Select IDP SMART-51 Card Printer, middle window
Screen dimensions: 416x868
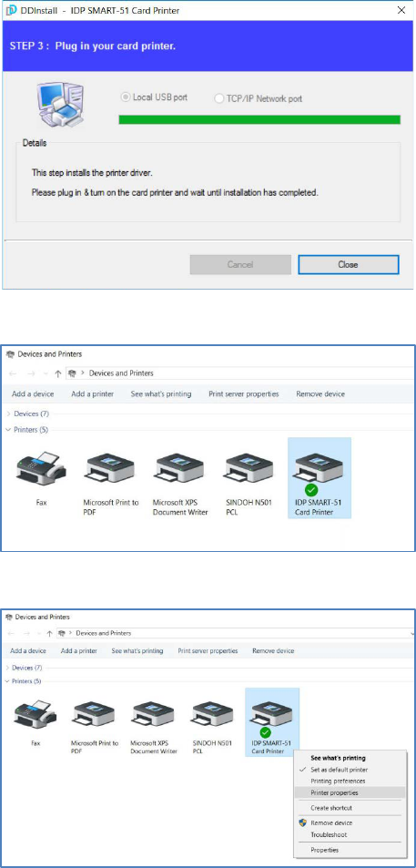[320, 478]
